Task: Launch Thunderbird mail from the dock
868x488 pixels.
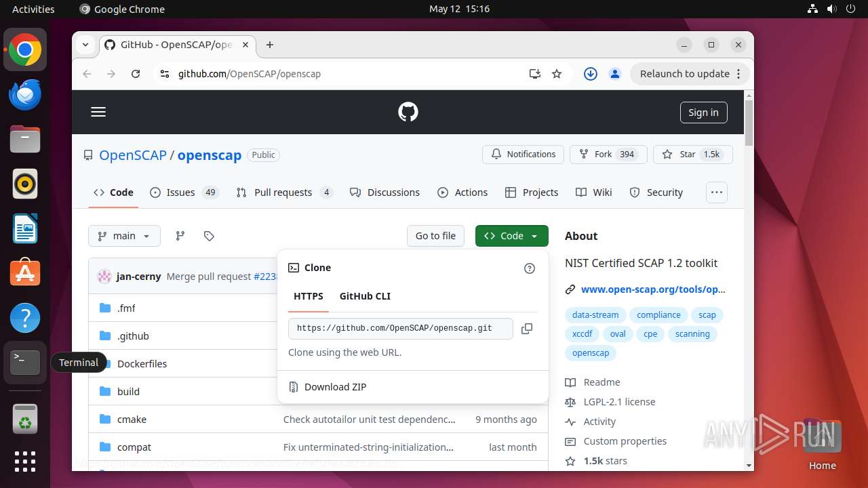Action: 25,95
